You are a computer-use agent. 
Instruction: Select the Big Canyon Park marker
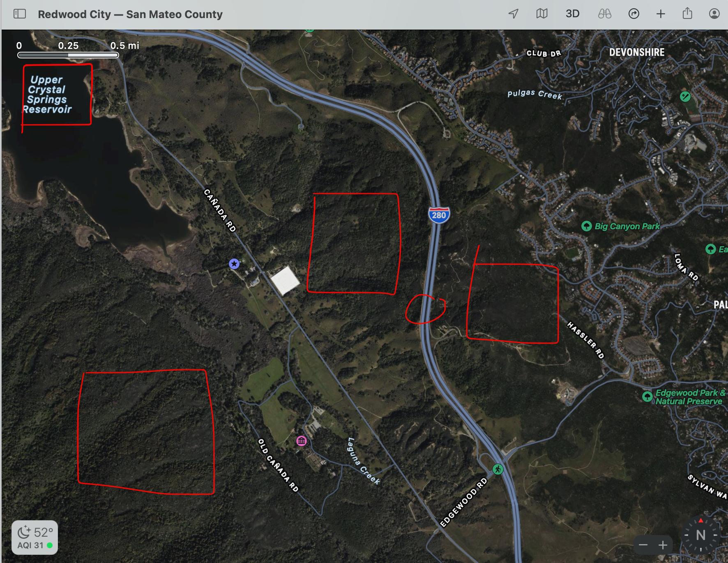click(x=587, y=226)
